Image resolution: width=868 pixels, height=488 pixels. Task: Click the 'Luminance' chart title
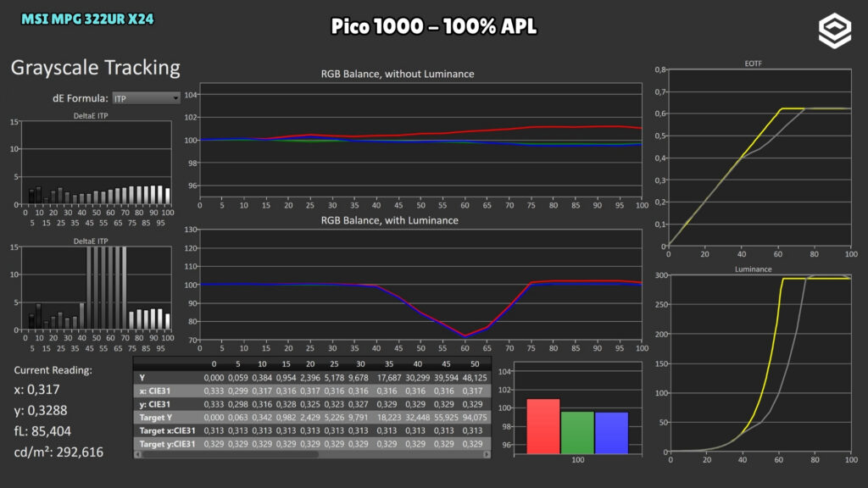(753, 269)
